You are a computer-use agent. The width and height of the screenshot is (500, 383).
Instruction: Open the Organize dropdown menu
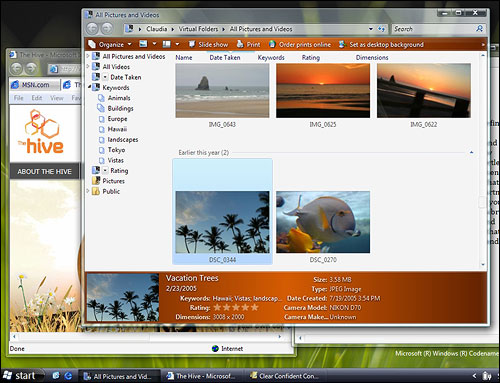(110, 44)
